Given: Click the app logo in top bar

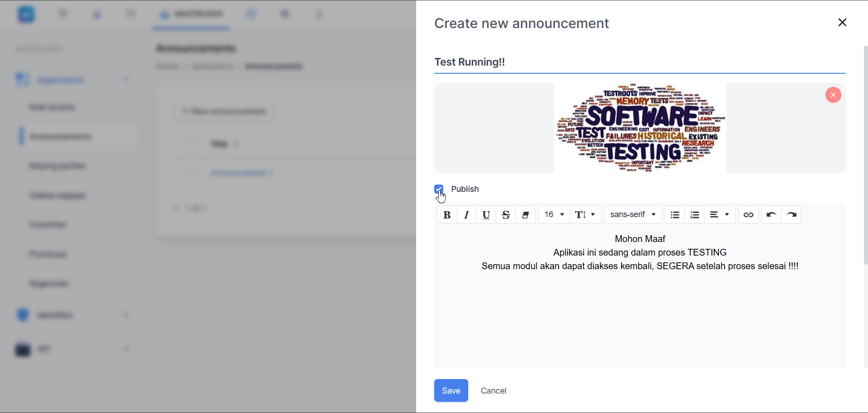Looking at the screenshot, I should [26, 14].
